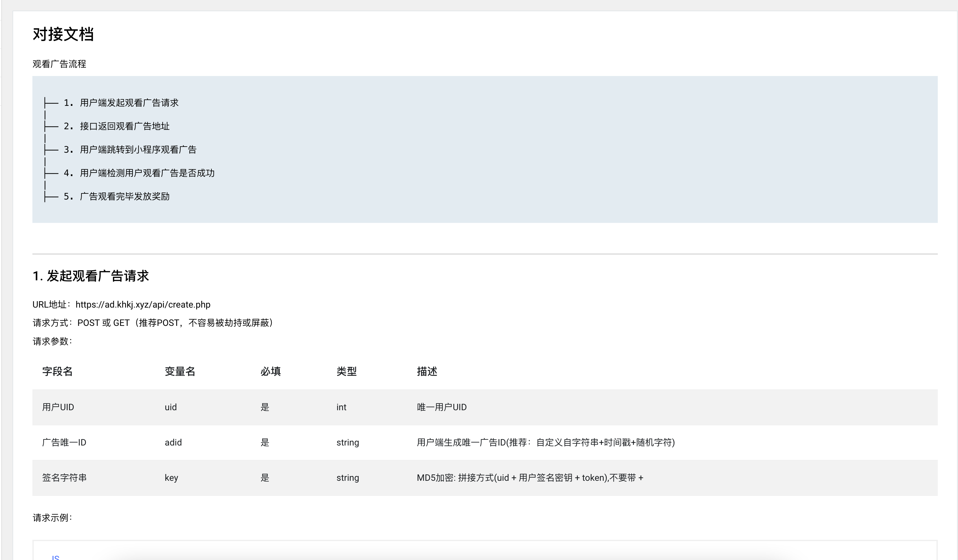Click the heading 1. 发起观看广告请求
Viewport: 958px width, 560px height.
(90, 276)
